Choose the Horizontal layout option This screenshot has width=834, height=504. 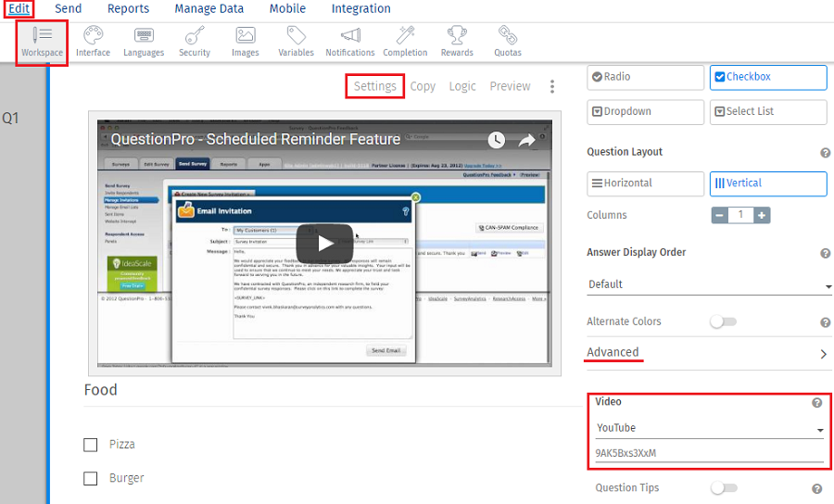645,183
